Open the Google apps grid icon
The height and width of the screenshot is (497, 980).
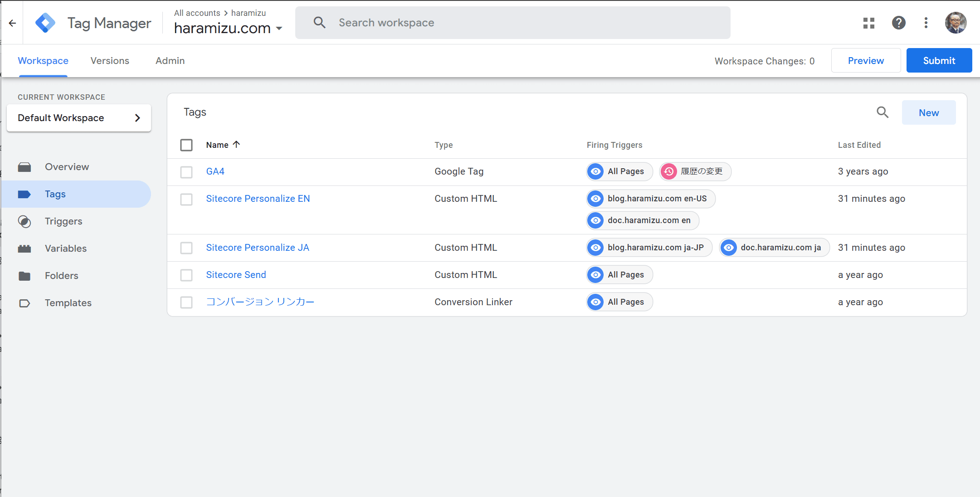(x=868, y=23)
